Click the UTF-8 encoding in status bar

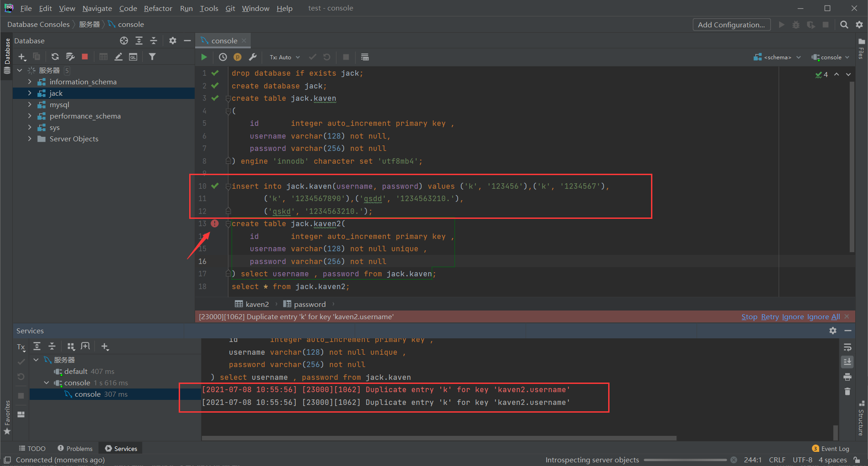[x=802, y=460]
